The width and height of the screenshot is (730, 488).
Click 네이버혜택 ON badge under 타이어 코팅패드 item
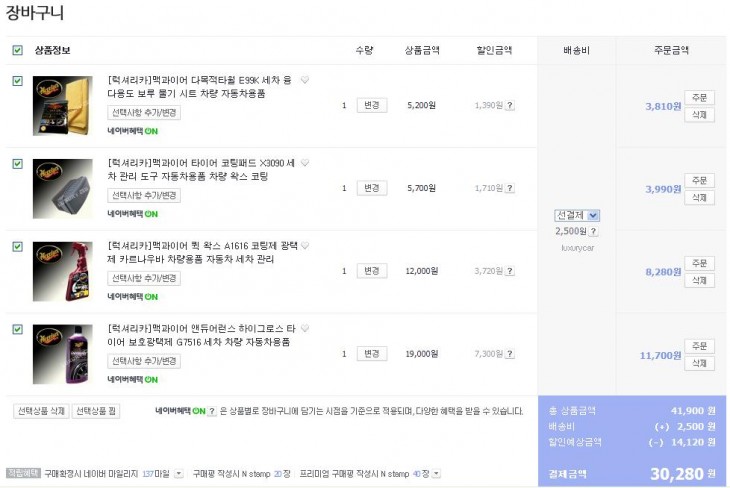[x=133, y=214]
